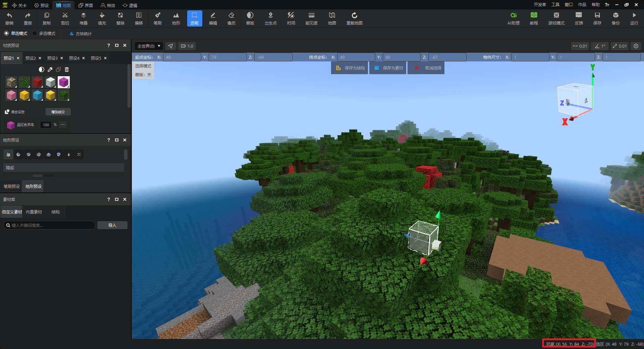The width and height of the screenshot is (644, 349).
Task: Select the 复制 copy tool
Action: click(x=47, y=18)
